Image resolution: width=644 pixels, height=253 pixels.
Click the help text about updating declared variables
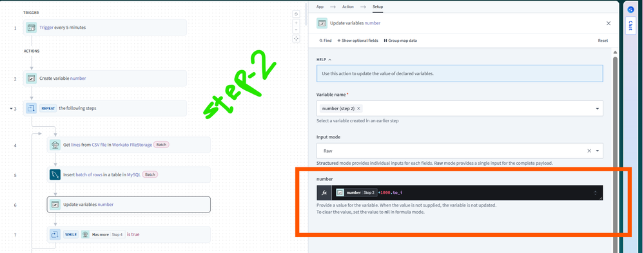tap(378, 74)
